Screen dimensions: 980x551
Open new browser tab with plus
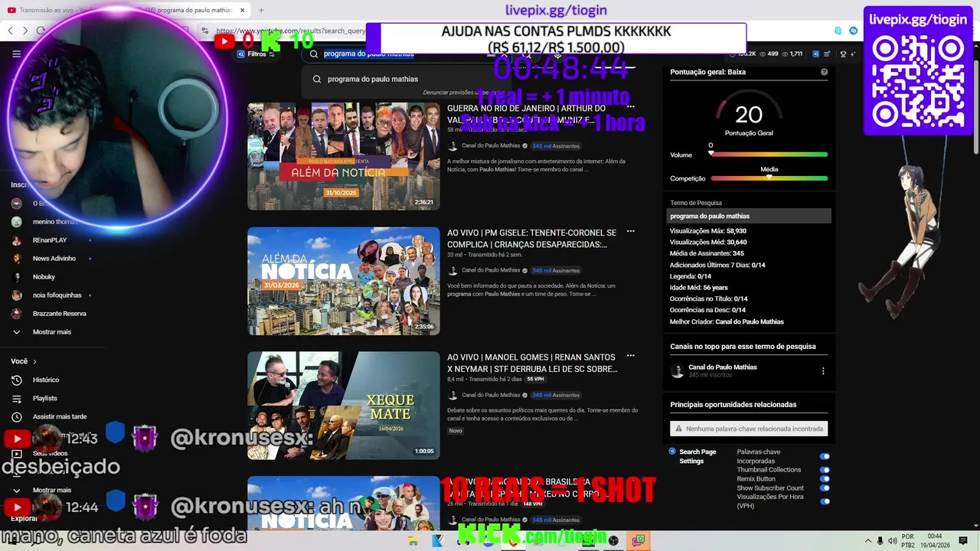point(261,10)
